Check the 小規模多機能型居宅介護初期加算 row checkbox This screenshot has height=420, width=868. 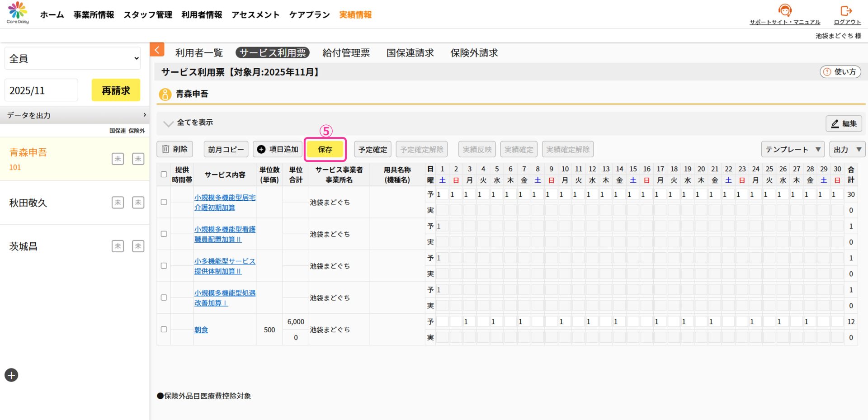tap(164, 202)
